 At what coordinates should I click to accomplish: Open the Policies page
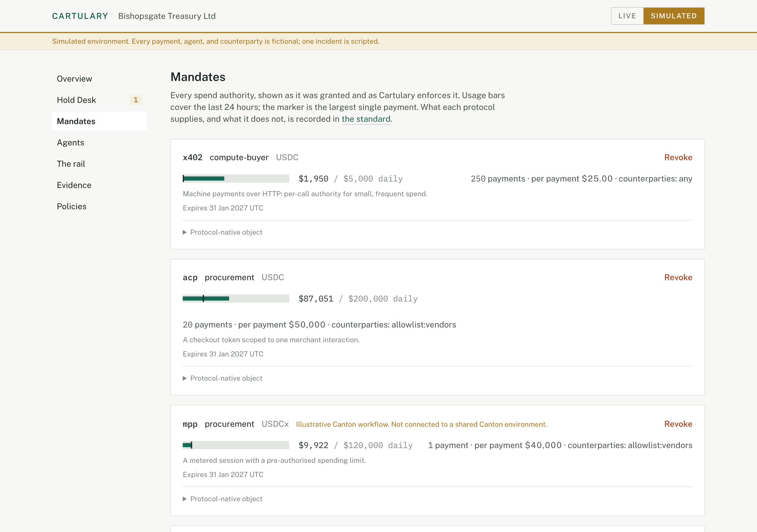pos(99,206)
